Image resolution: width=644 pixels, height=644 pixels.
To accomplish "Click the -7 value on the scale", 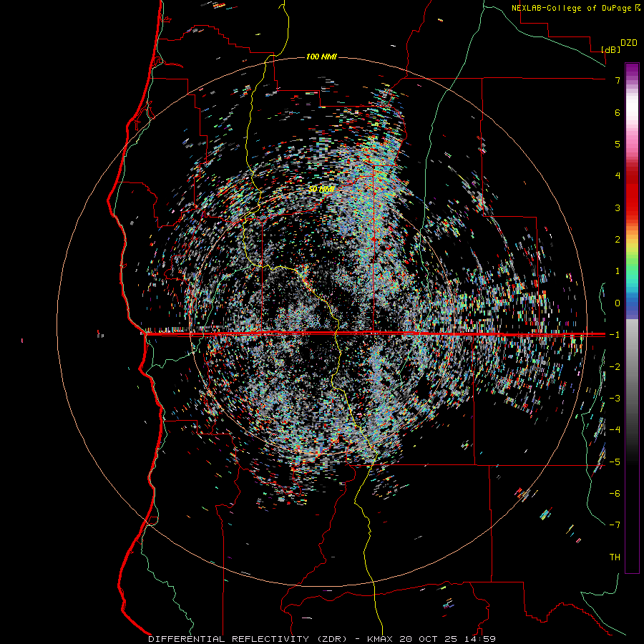I will pyautogui.click(x=615, y=525).
